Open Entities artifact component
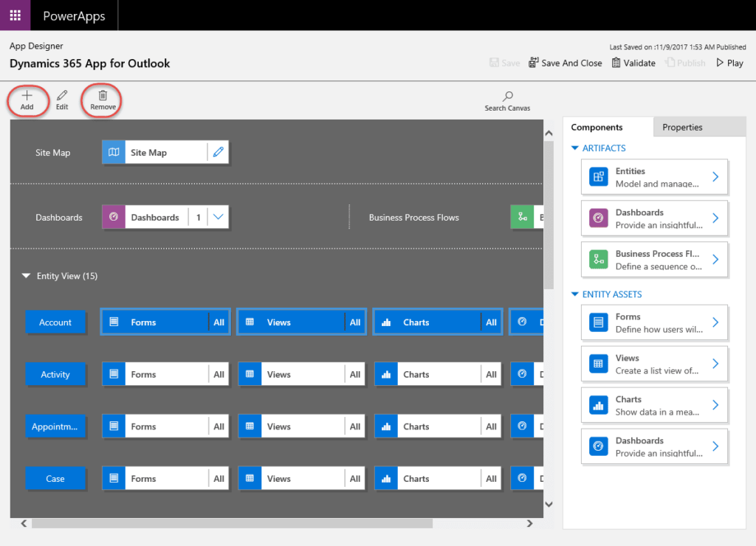The height and width of the screenshot is (546, 756). coord(654,177)
